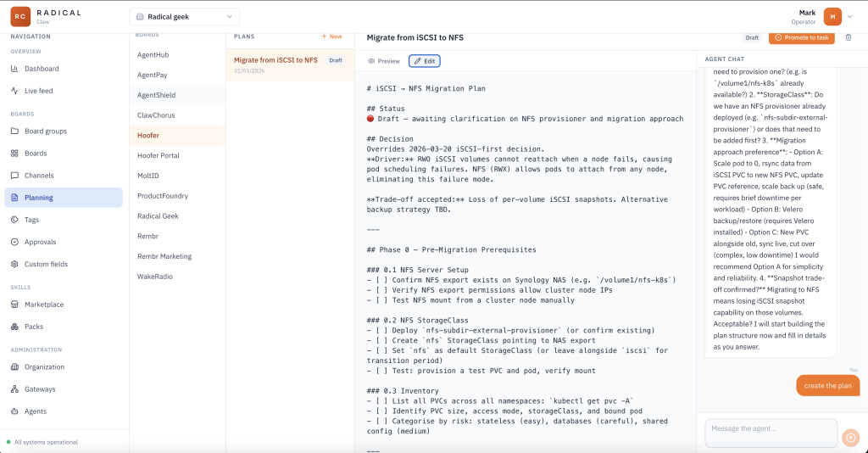The width and height of the screenshot is (868, 453).
Task: Open Dashboard from sidebar
Action: pos(42,69)
